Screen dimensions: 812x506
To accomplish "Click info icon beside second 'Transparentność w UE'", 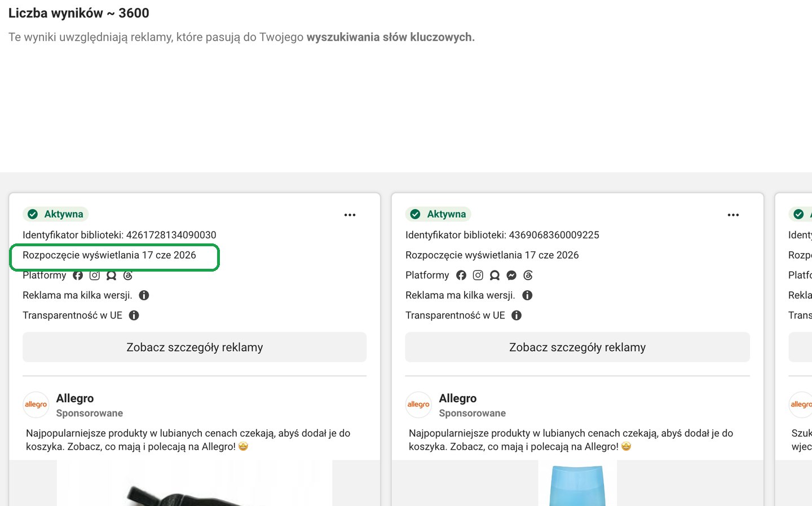I will (x=517, y=316).
